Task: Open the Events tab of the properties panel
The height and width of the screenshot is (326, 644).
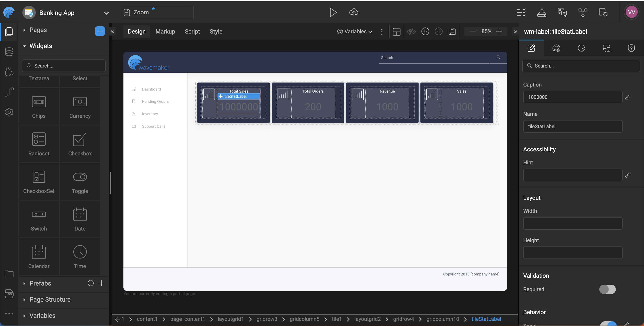Action: coord(581,48)
